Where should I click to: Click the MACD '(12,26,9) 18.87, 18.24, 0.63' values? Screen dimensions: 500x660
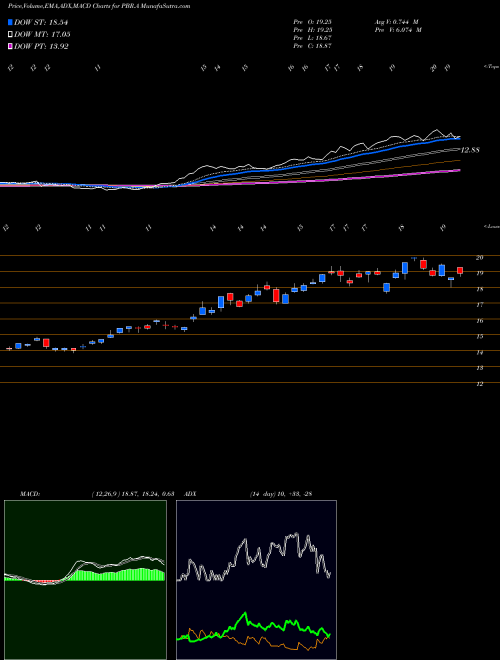(x=133, y=494)
